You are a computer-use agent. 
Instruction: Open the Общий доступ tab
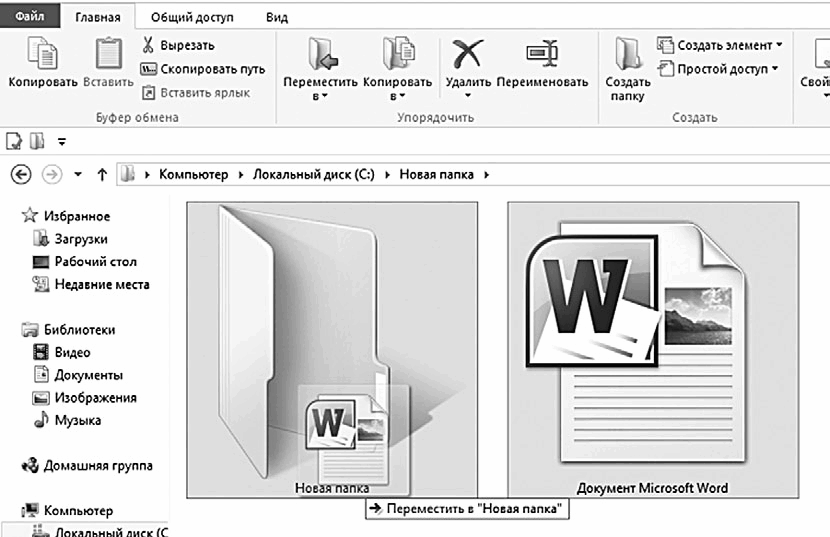coord(192,17)
